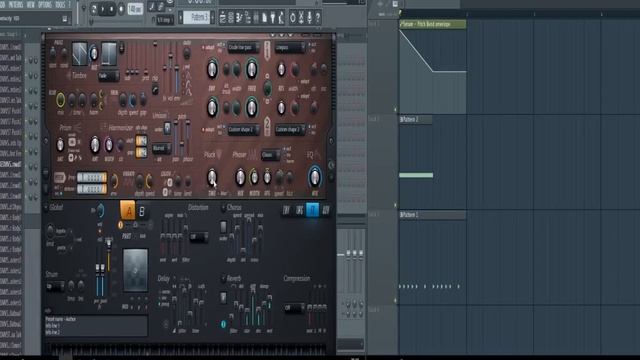Toggle the teal switch beside Reverb sliders
Viewport: 640px width, 360px height.
(x=223, y=324)
